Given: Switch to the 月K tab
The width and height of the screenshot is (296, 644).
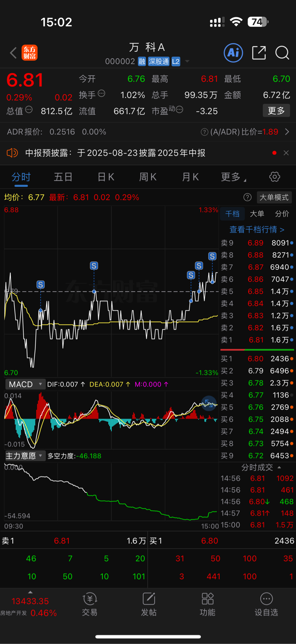Looking at the screenshot, I should pyautogui.click(x=190, y=177).
